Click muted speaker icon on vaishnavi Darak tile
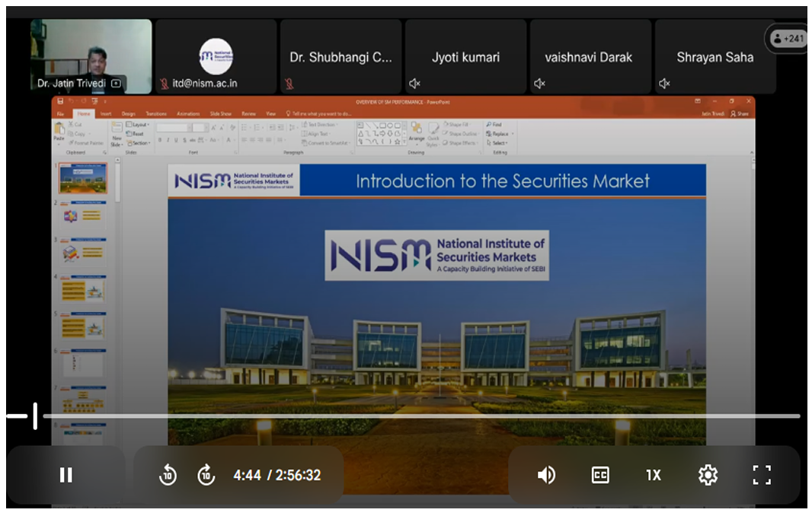Screen dimensions: 812x516 point(539,83)
